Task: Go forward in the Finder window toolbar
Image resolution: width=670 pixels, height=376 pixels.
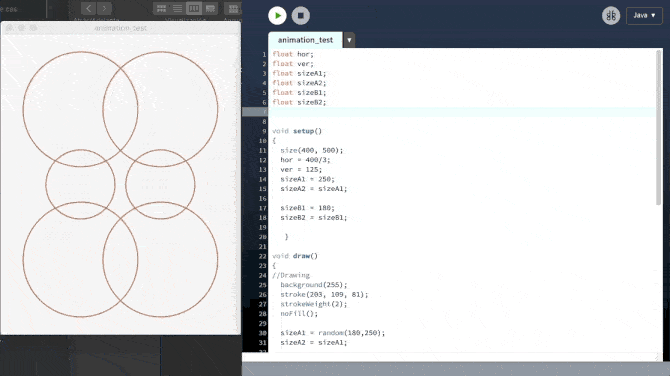Action: (104, 8)
